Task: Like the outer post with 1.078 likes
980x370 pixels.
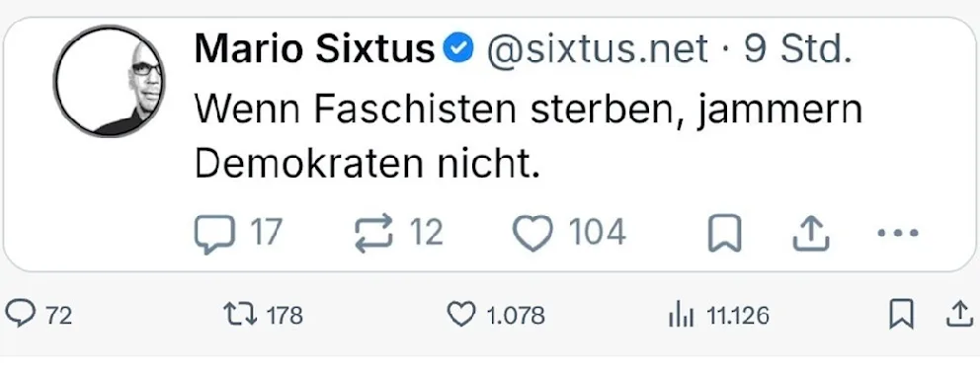Action: click(461, 315)
